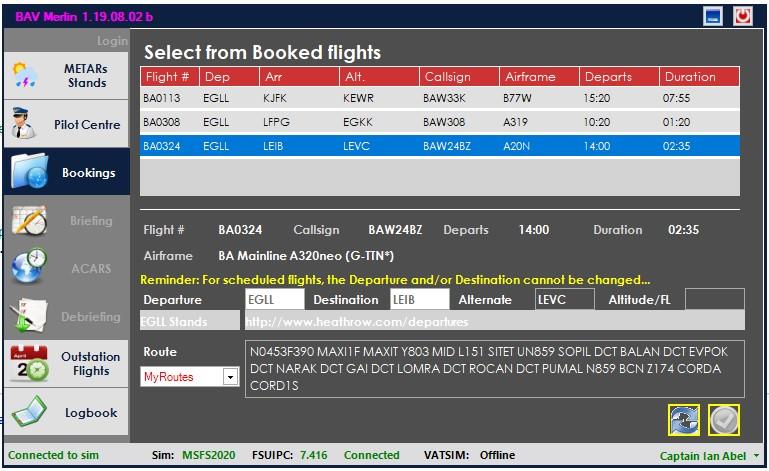
Task: Click the Flight # column header
Action: pyautogui.click(x=170, y=77)
